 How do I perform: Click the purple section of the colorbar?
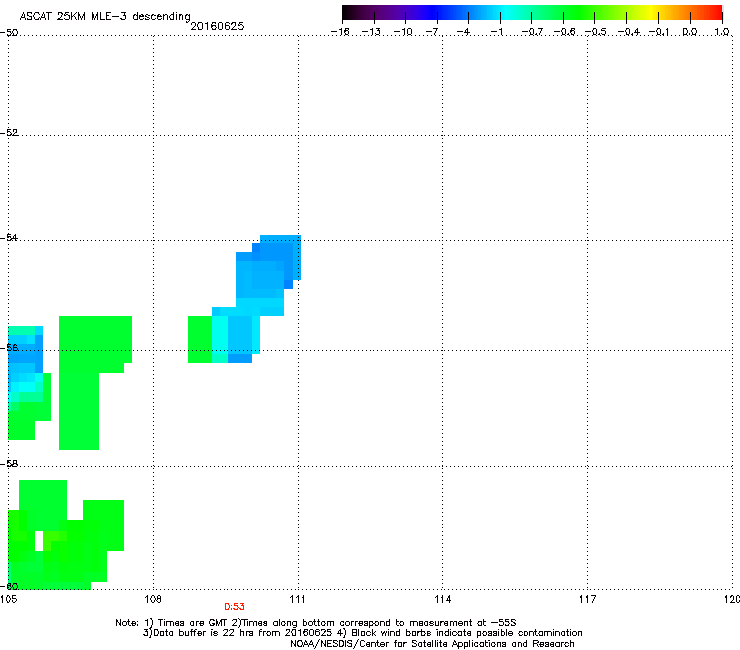click(392, 12)
